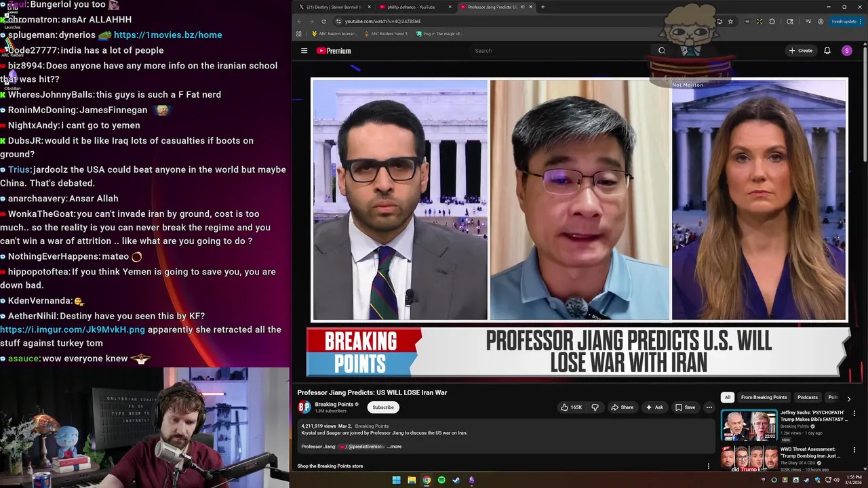This screenshot has height=488, width=868.
Task: Open the Jeffrey Sachs video thumbnail
Action: tap(749, 425)
